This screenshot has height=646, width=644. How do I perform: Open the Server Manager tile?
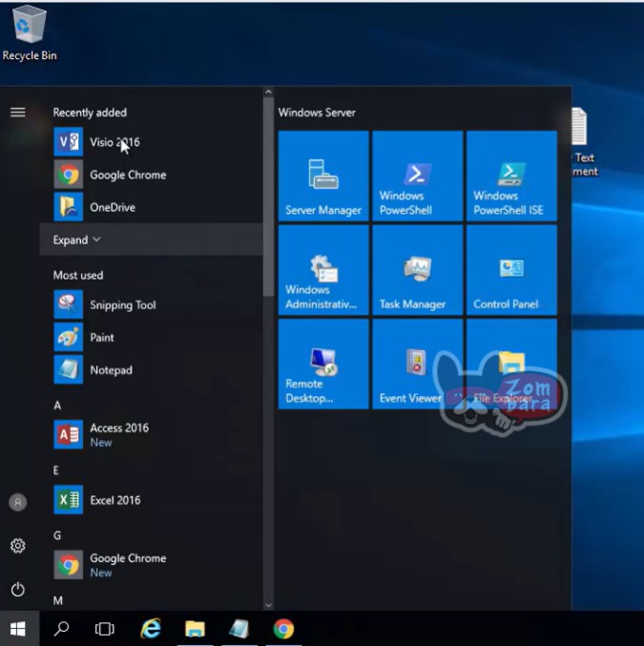point(323,176)
